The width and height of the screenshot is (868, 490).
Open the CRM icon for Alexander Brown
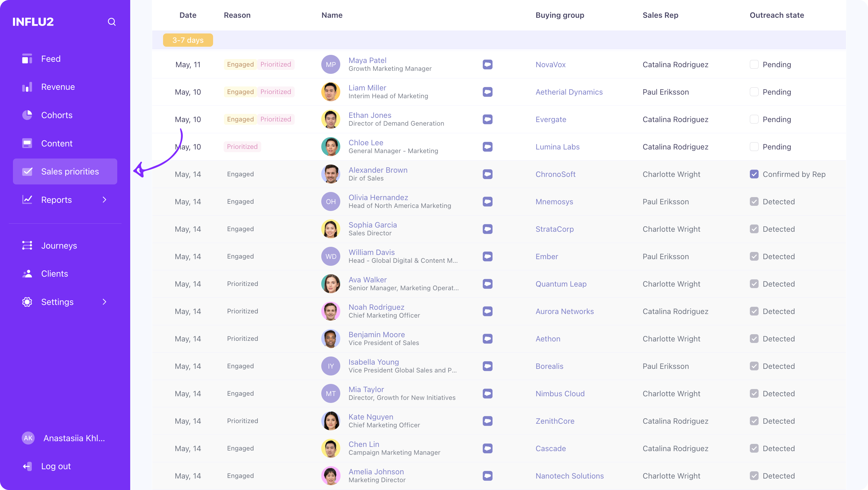487,174
